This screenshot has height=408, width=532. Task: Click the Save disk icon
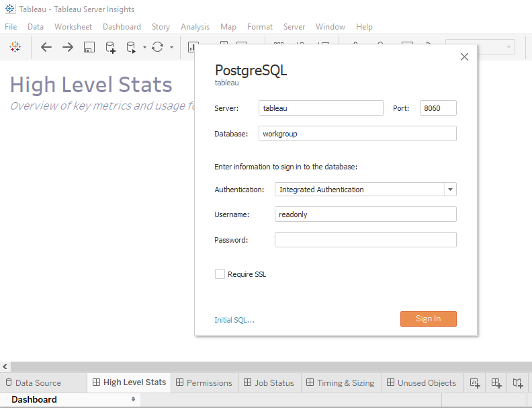tap(89, 47)
